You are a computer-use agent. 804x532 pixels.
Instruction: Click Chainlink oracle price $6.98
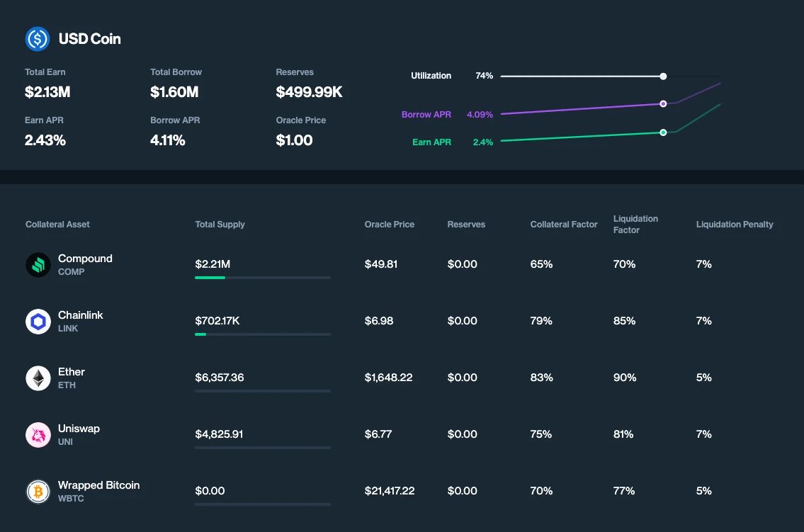pyautogui.click(x=379, y=321)
